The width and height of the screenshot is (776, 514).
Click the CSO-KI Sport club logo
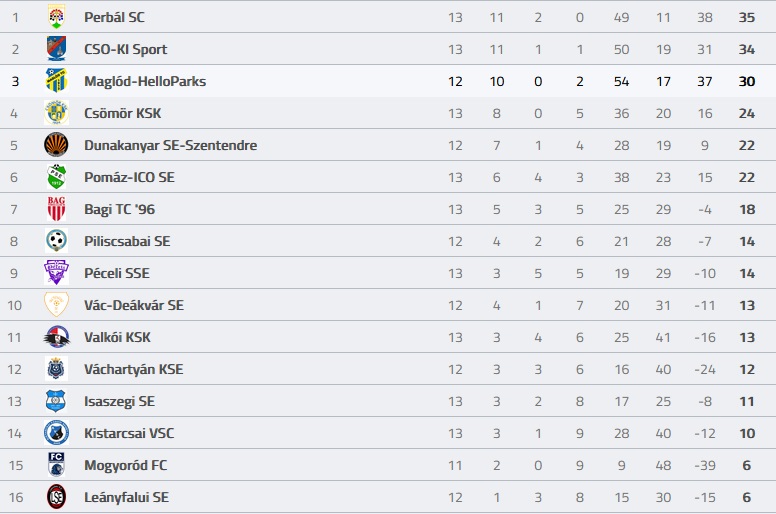56,49
